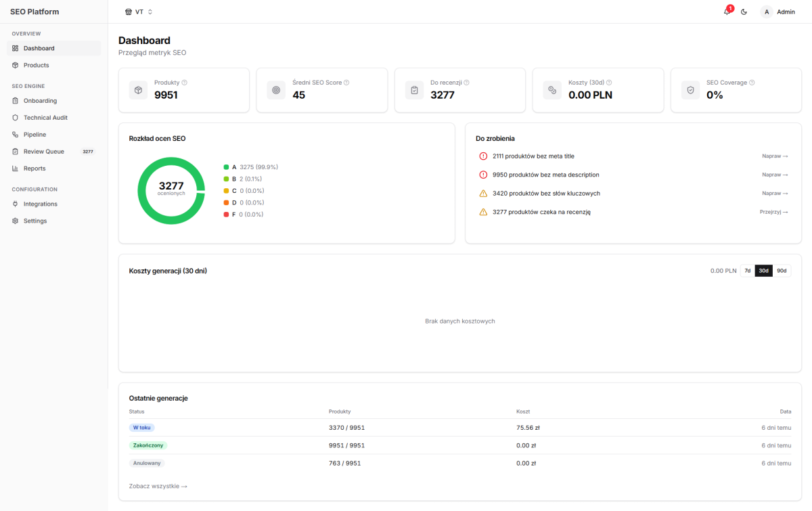Open Review Queue in sidebar
The image size is (812, 511).
click(x=43, y=152)
